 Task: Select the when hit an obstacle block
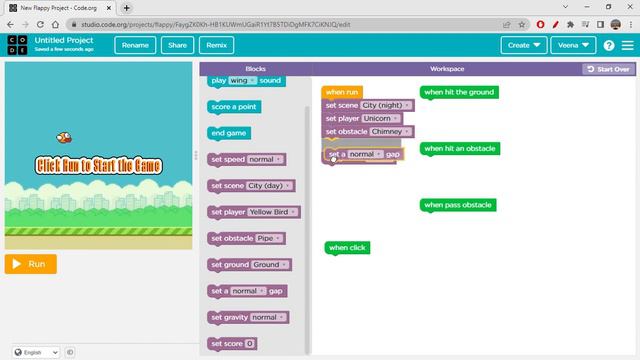(460, 149)
